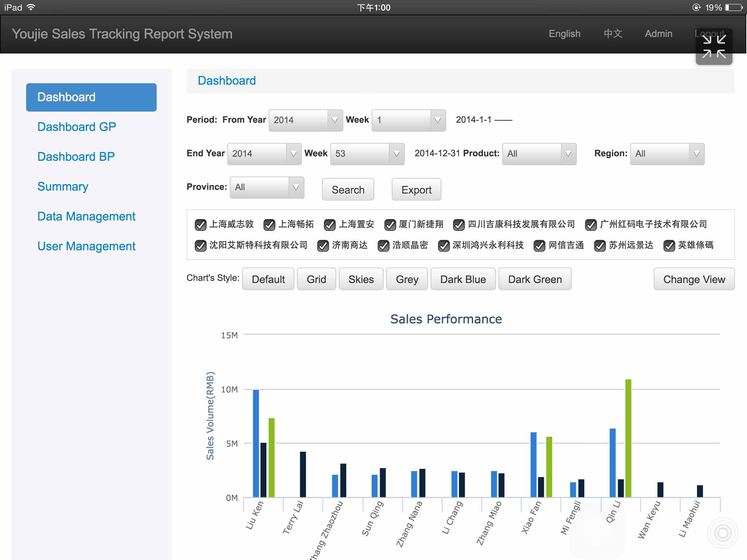Open the From Year dropdown
The image size is (747, 560).
coord(306,120)
